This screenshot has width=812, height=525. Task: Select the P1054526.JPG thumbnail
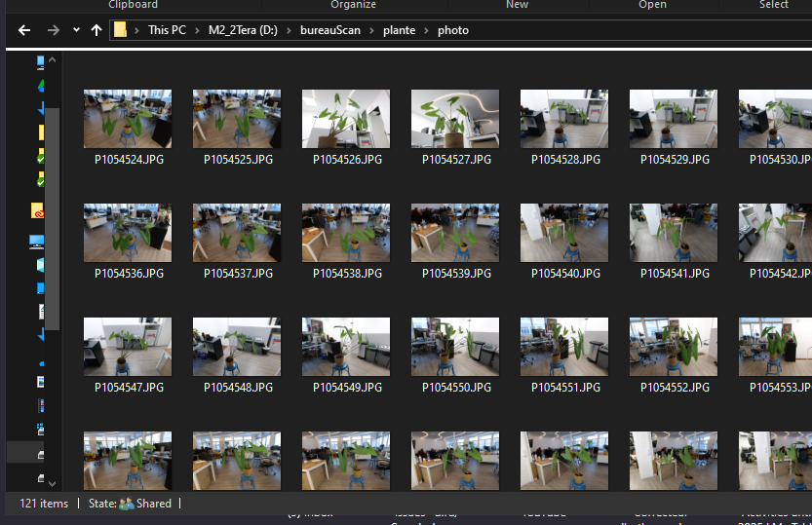tap(346, 119)
